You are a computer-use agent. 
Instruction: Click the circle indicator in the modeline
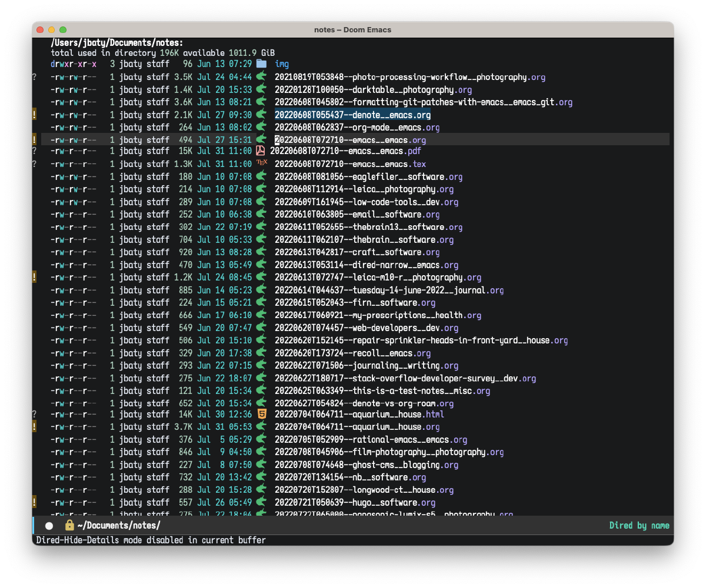coord(49,525)
